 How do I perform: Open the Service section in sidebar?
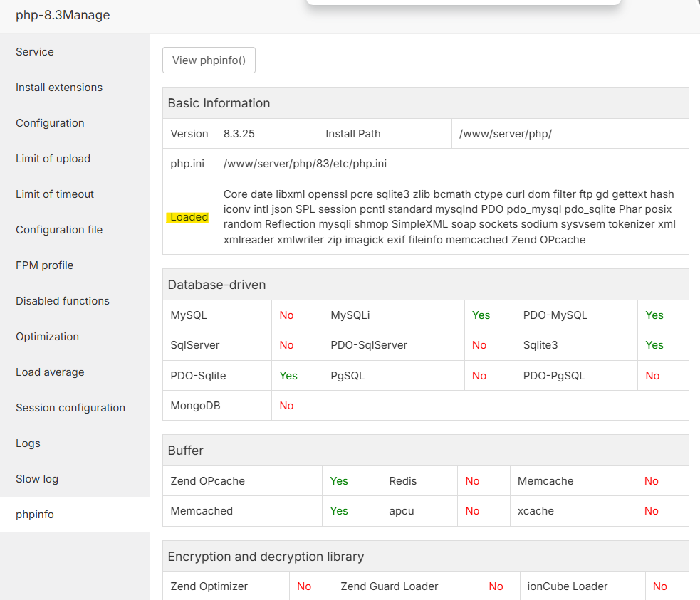(x=35, y=52)
